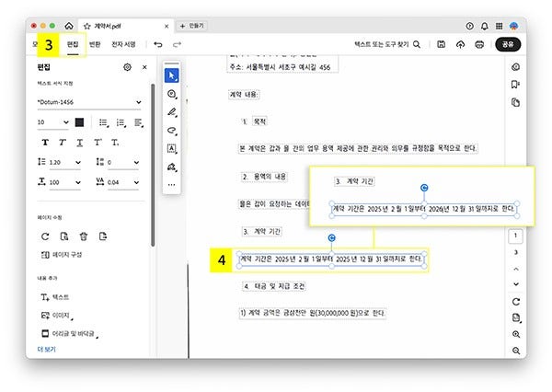Toggle bold text formatting
Screen dimensions: 552x392
click(45, 143)
